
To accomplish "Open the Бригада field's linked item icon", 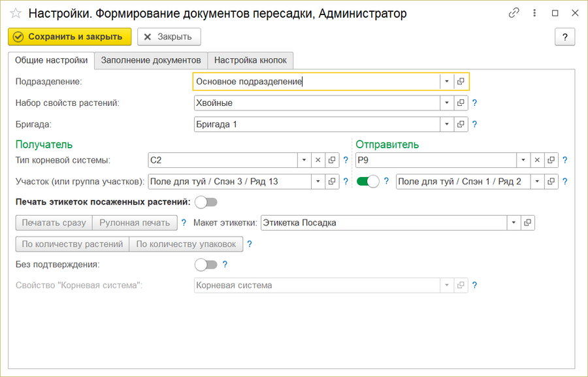I will click(461, 124).
